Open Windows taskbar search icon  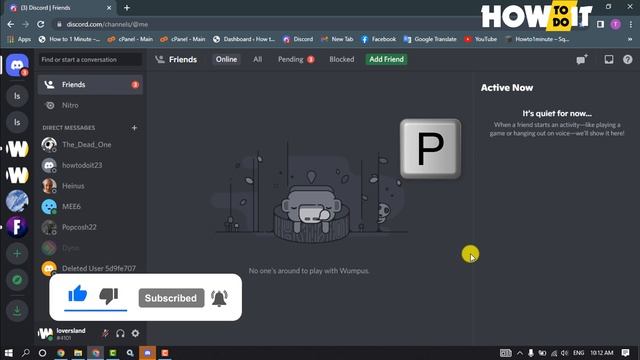point(25,353)
